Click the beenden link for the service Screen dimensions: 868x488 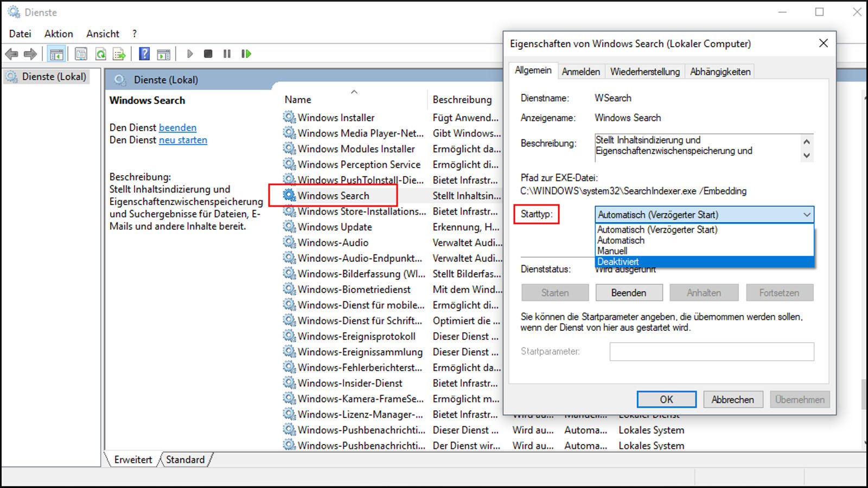177,127
